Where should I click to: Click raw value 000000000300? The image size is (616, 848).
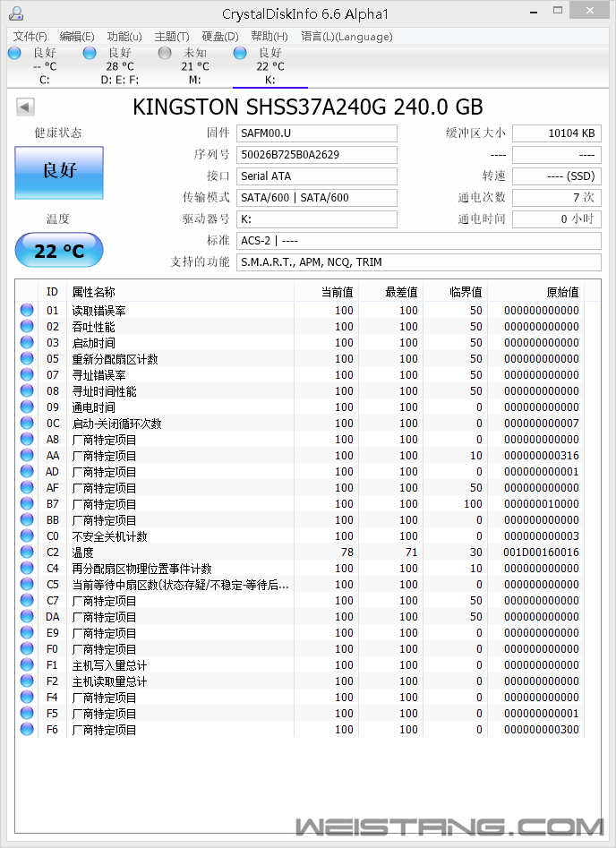pos(541,730)
